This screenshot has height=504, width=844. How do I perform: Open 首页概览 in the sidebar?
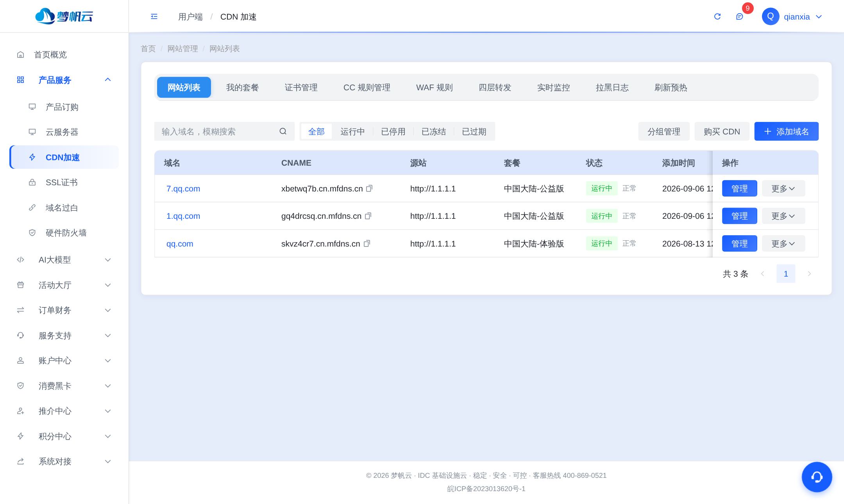pyautogui.click(x=64, y=55)
